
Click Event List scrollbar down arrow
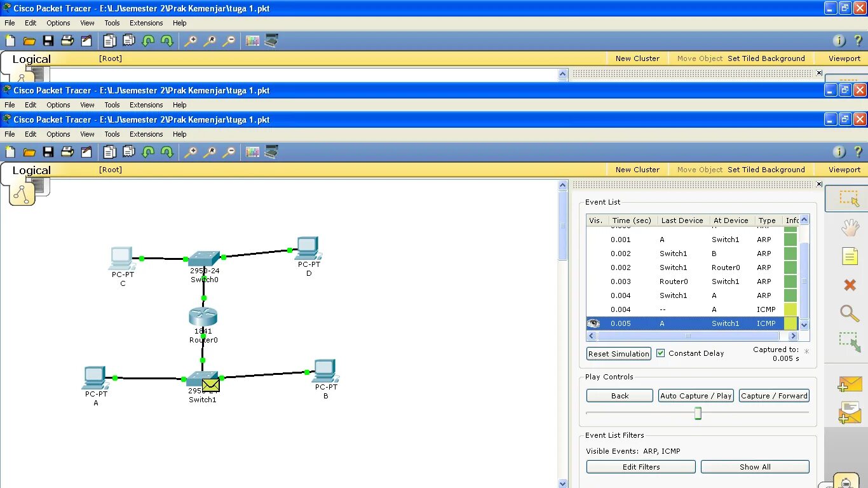(x=804, y=325)
